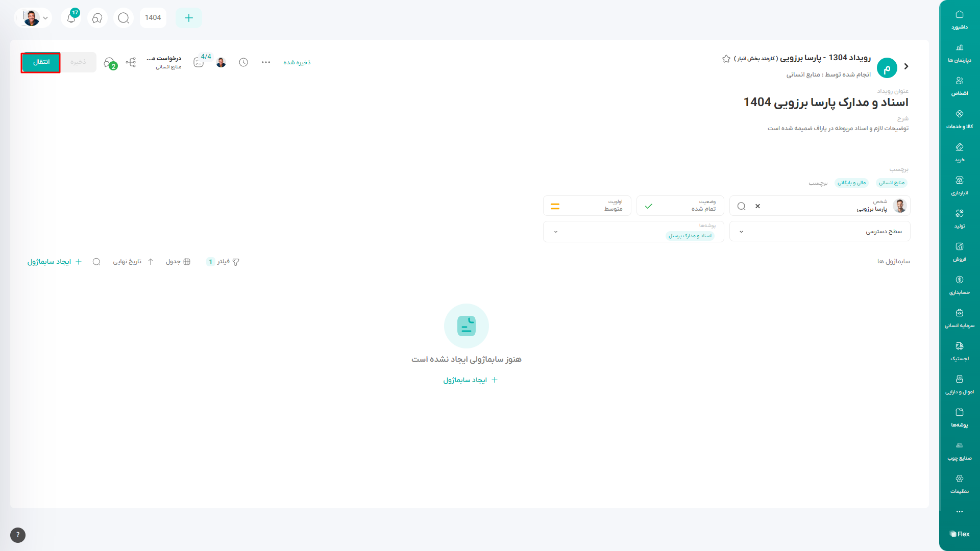Screen dimensions: 980x551
Task: Open the notifications bell icon
Action: [71, 18]
